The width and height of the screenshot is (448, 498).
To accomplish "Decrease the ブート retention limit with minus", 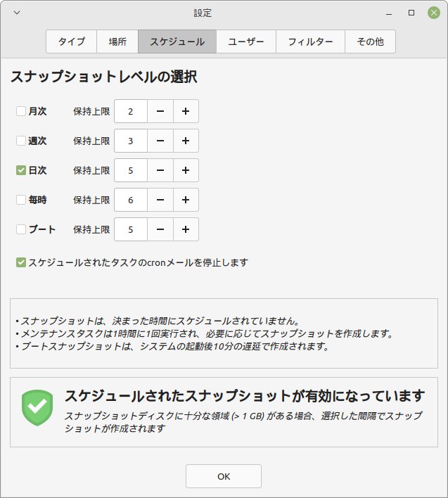I will pyautogui.click(x=160, y=229).
